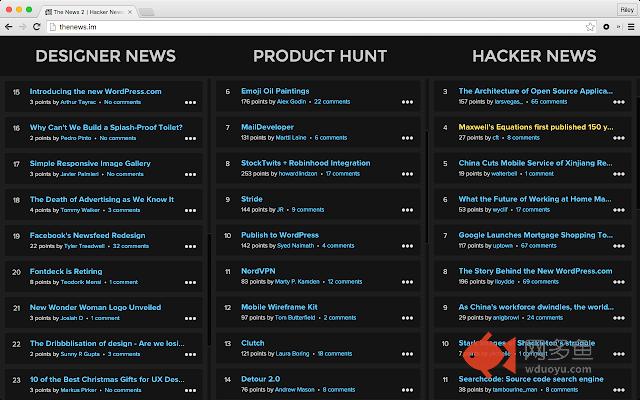
Task: Open Chrome hamburger menu
Action: [631, 27]
